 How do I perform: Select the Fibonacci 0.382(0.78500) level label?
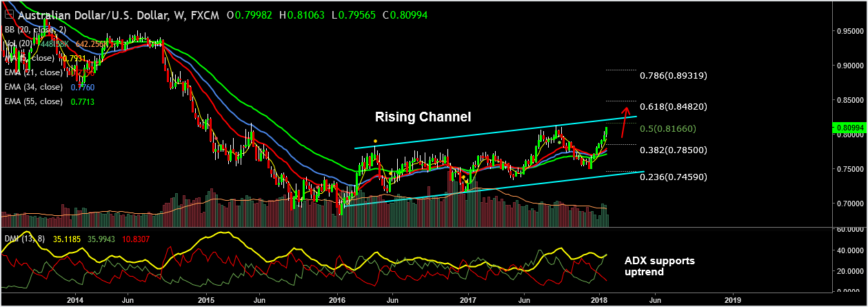(x=674, y=150)
